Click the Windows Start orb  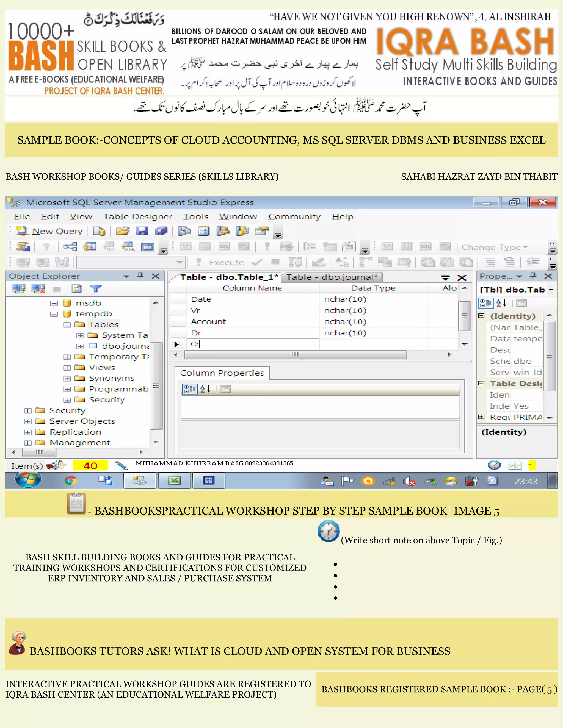tap(28, 480)
